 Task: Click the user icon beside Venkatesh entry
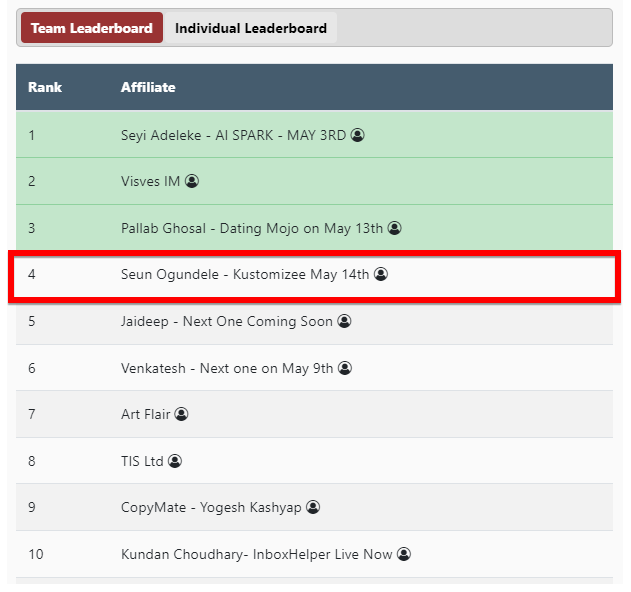[x=345, y=368]
